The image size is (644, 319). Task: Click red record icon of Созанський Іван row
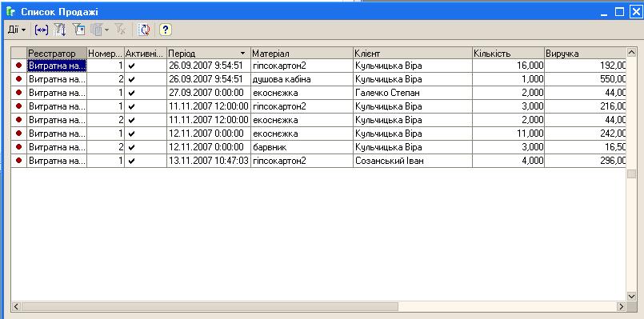click(x=18, y=161)
